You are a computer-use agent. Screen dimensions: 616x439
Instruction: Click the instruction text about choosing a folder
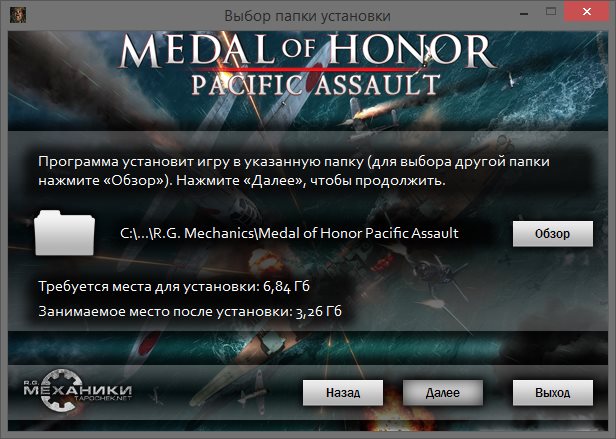click(x=294, y=171)
